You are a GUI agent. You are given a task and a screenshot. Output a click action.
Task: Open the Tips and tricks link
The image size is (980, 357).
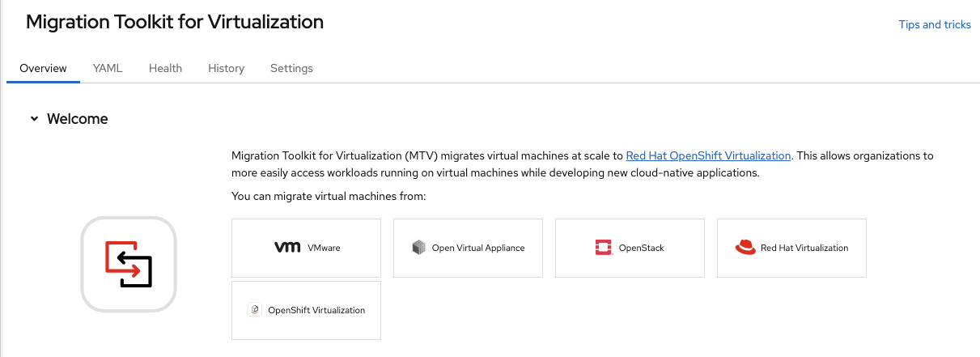935,24
